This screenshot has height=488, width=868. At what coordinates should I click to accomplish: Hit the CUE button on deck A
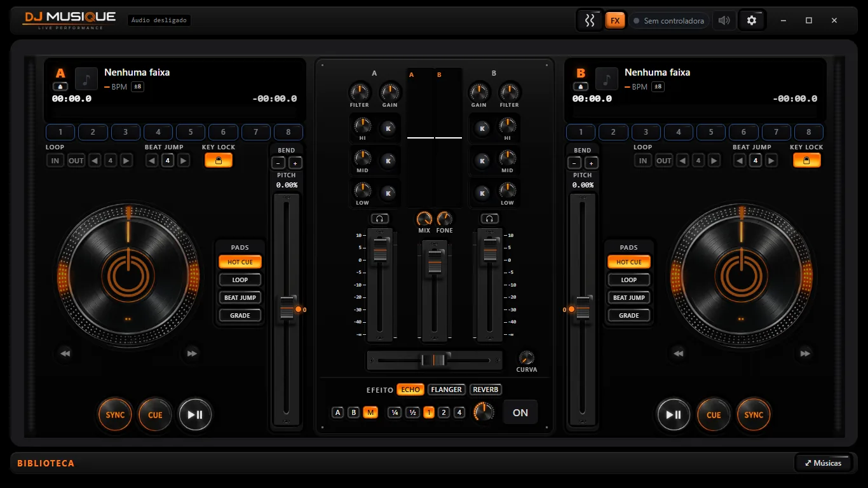pos(155,415)
